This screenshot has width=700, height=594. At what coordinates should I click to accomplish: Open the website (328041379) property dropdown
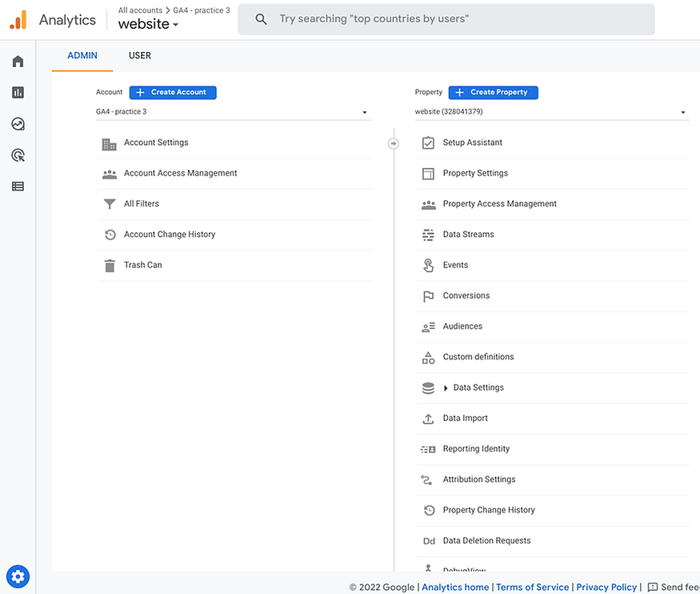551,111
